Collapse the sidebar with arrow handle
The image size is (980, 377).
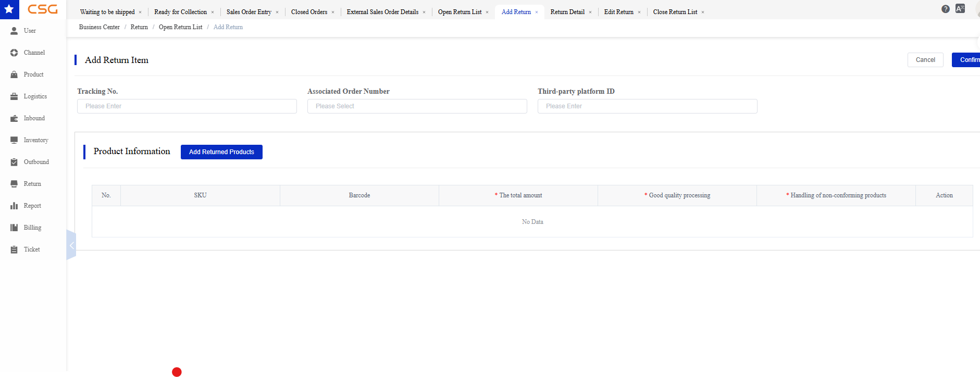pyautogui.click(x=71, y=245)
